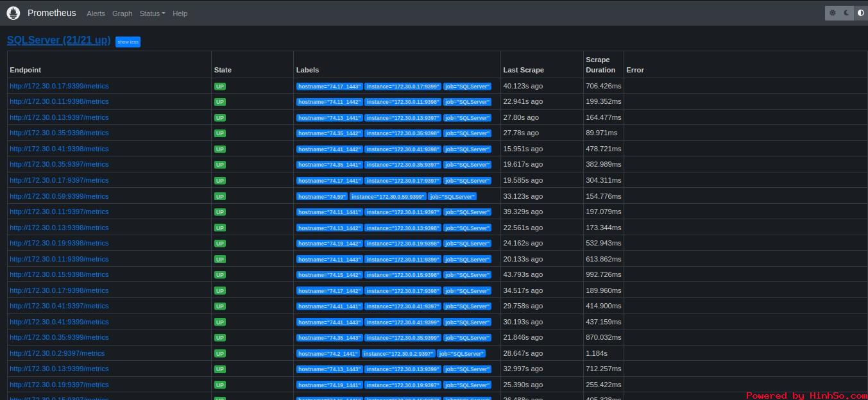
Task: Follow the http://172.30.0.13:9397/metrics link
Action: pyautogui.click(x=59, y=117)
